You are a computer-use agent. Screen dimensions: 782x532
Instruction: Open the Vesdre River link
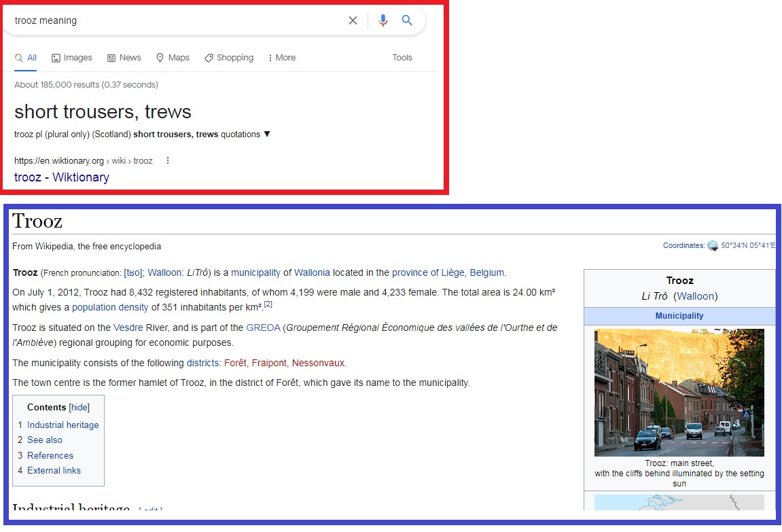tap(128, 327)
